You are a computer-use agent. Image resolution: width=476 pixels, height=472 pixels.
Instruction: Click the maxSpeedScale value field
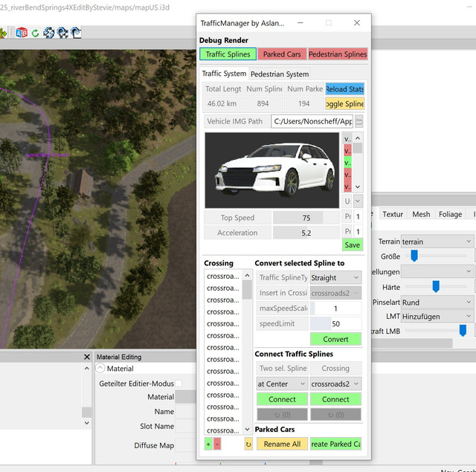335,308
